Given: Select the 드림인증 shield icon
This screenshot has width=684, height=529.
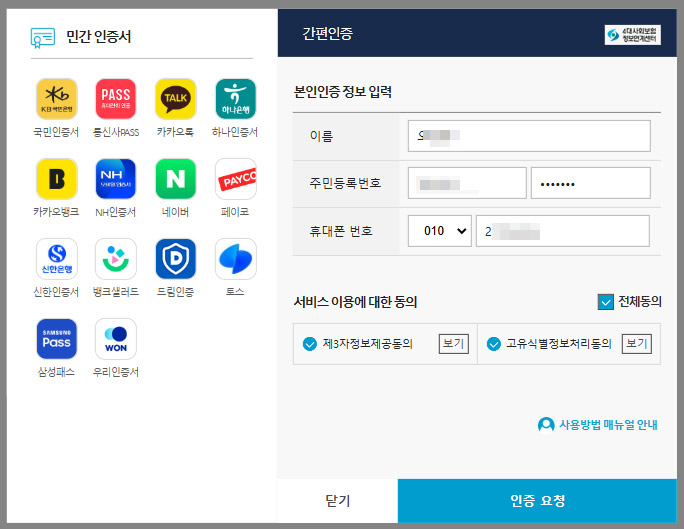Looking at the screenshot, I should pyautogui.click(x=175, y=259).
